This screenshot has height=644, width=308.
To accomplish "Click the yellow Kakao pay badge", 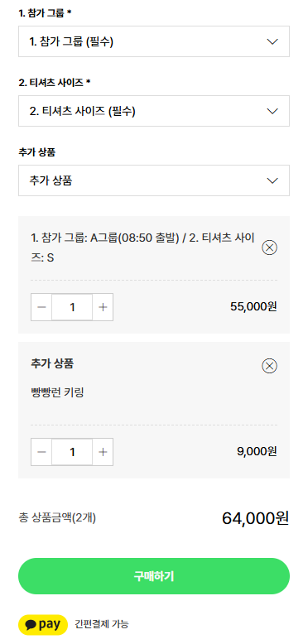I will [43, 624].
